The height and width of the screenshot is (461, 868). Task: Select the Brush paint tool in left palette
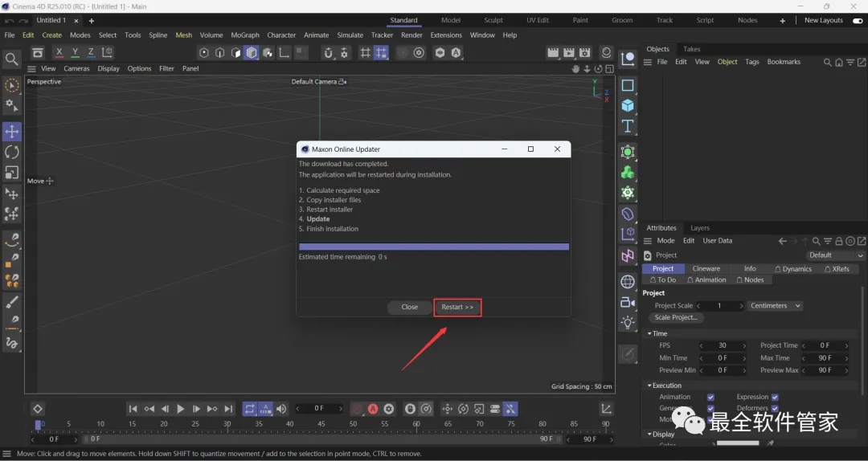(11, 302)
